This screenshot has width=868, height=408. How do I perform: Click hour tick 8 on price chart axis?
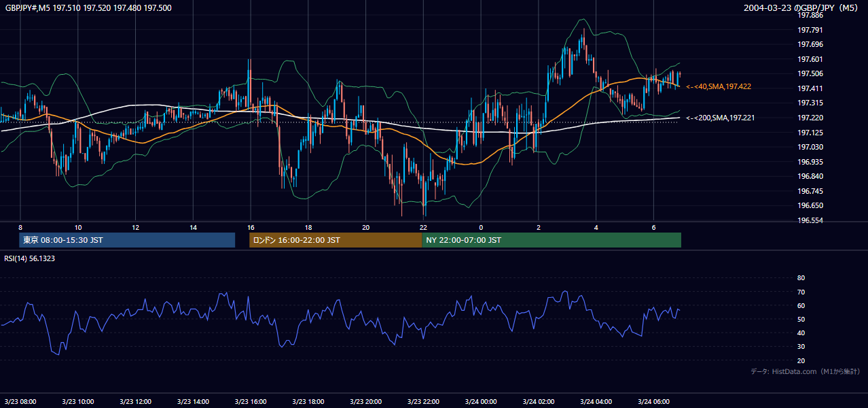tap(20, 227)
